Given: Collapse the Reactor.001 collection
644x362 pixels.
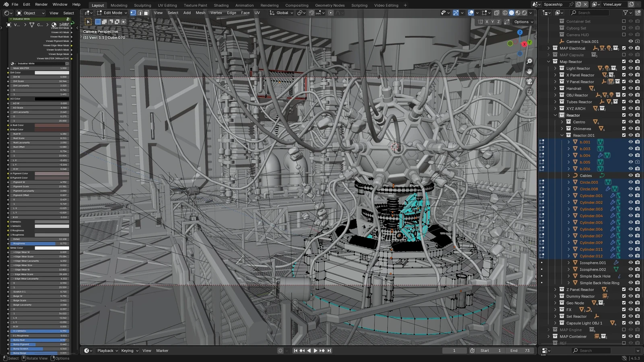Looking at the screenshot, I should point(562,135).
